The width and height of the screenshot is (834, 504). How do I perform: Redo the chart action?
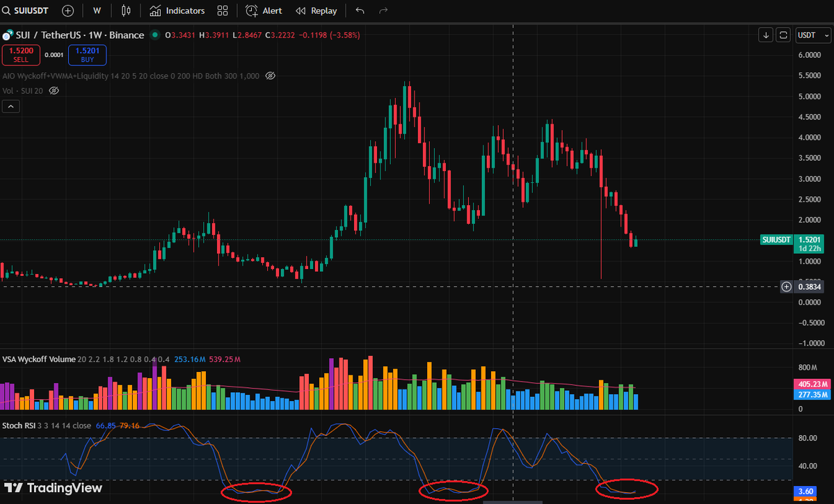(x=383, y=10)
